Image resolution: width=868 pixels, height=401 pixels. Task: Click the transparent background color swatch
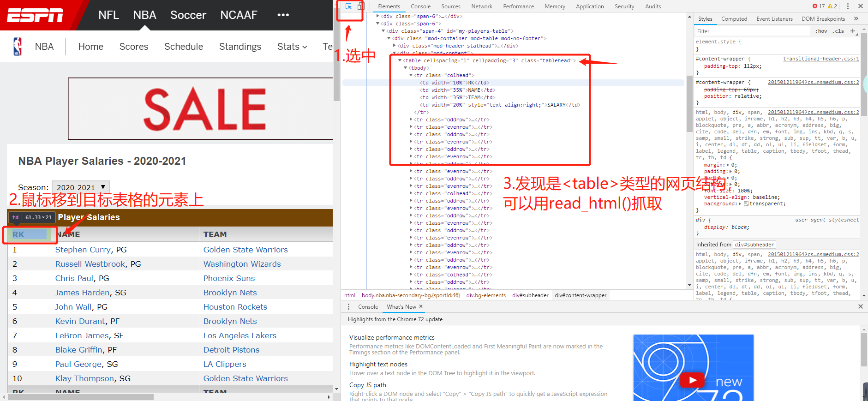click(x=746, y=203)
